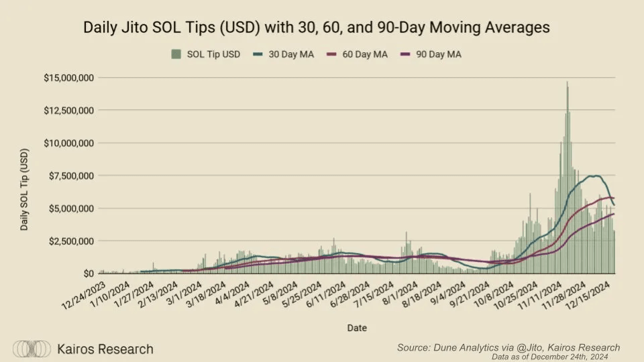The height and width of the screenshot is (362, 644).
Task: Click the '6/11/2024' x-axis date label
Action: point(327,294)
